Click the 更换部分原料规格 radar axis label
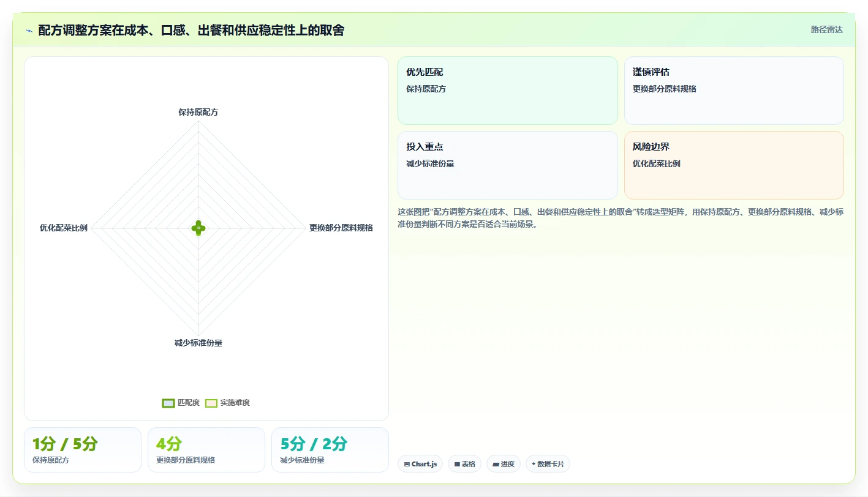868x497 pixels. [x=341, y=228]
